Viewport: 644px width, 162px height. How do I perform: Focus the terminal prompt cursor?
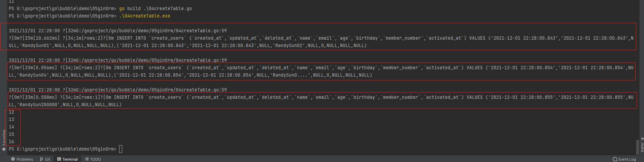[121, 149]
